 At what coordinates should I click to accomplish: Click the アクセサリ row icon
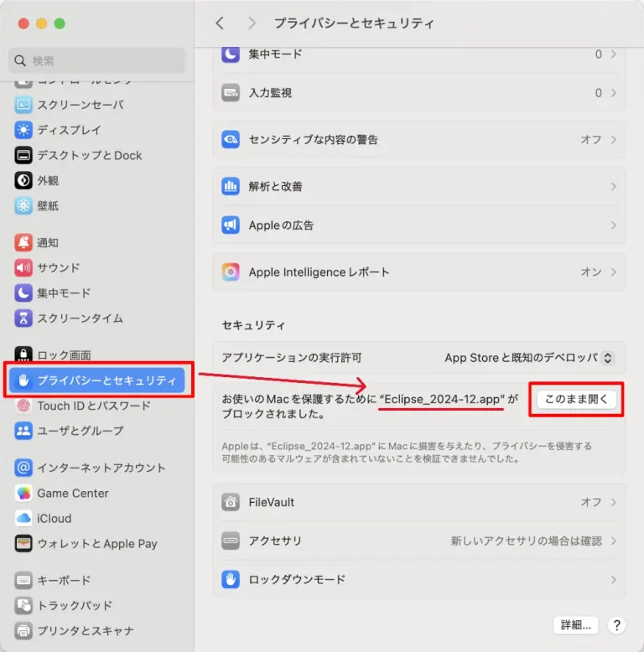(x=231, y=541)
